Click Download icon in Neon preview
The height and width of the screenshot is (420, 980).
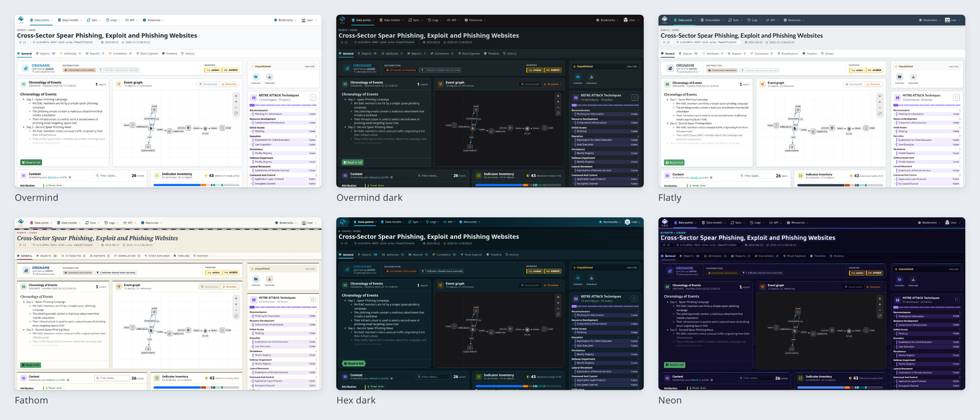913,280
